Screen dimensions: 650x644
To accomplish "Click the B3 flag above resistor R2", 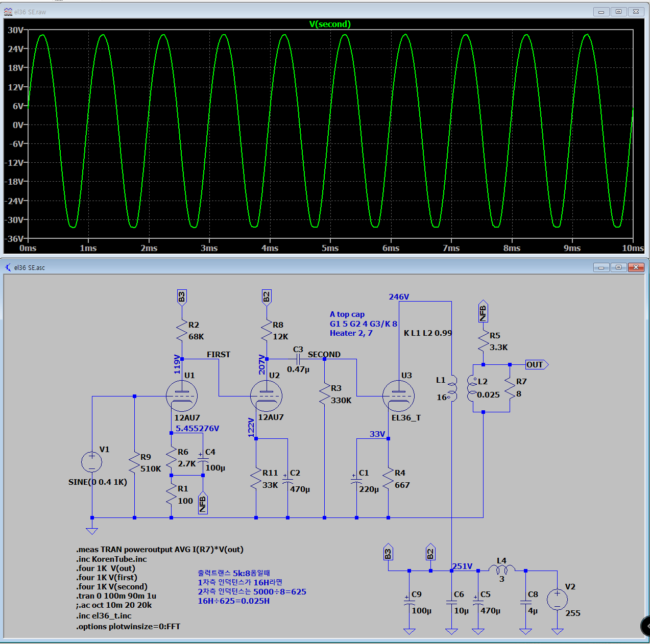I will (x=182, y=296).
